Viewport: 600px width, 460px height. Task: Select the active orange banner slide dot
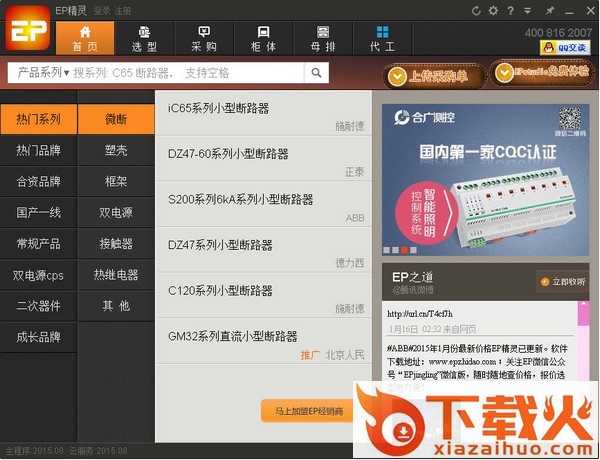pos(404,250)
